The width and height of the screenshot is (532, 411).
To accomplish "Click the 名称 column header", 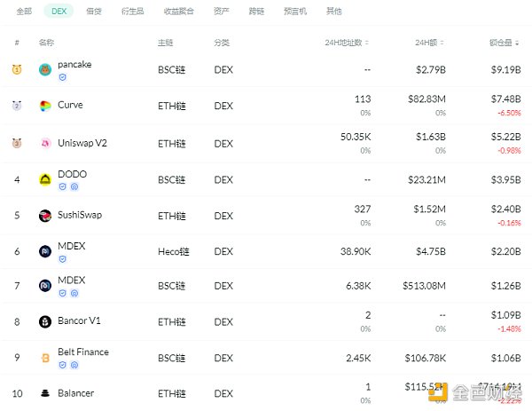I will click(x=46, y=43).
